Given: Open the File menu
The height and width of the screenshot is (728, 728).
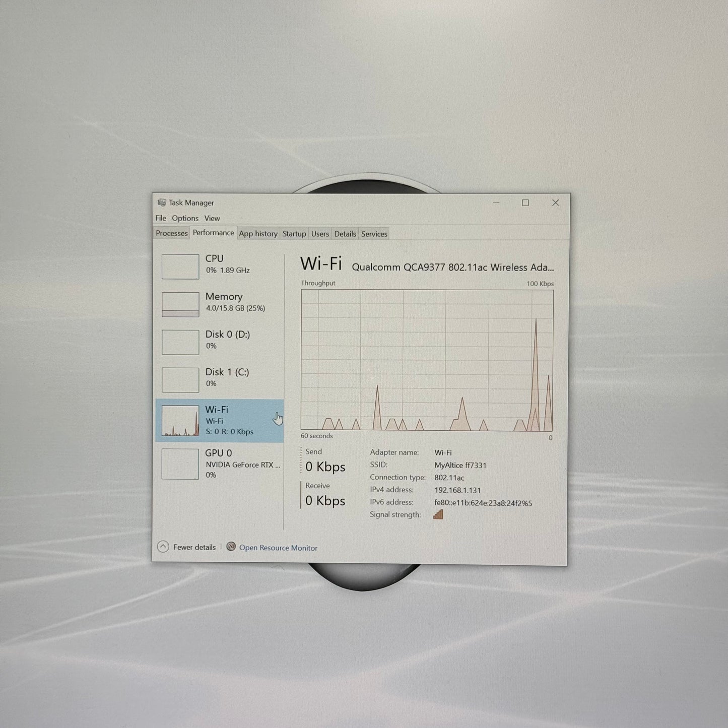Looking at the screenshot, I should (161, 218).
